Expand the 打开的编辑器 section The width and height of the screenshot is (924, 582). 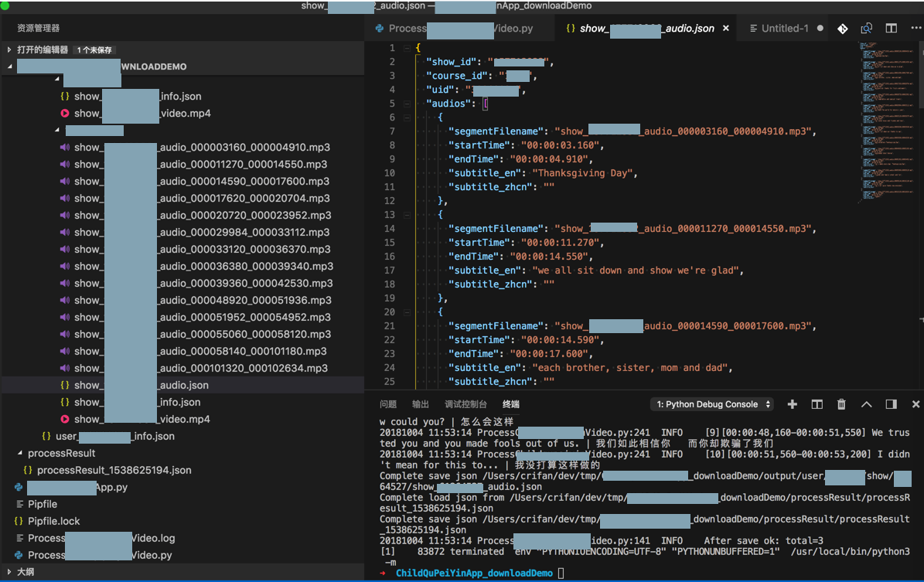pyautogui.click(x=9, y=49)
